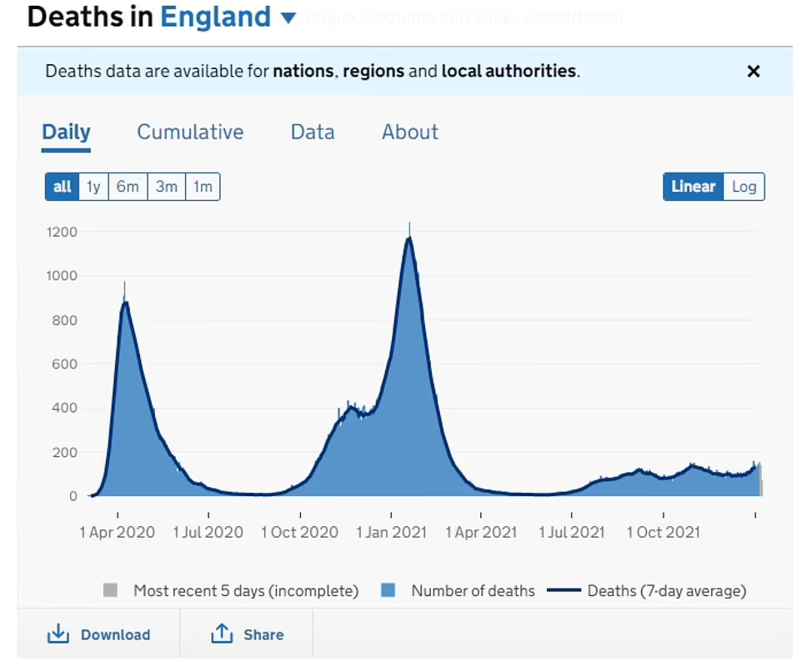Screen dimensions: 802x672
Task: Switch the range to 1m
Action: tap(203, 187)
